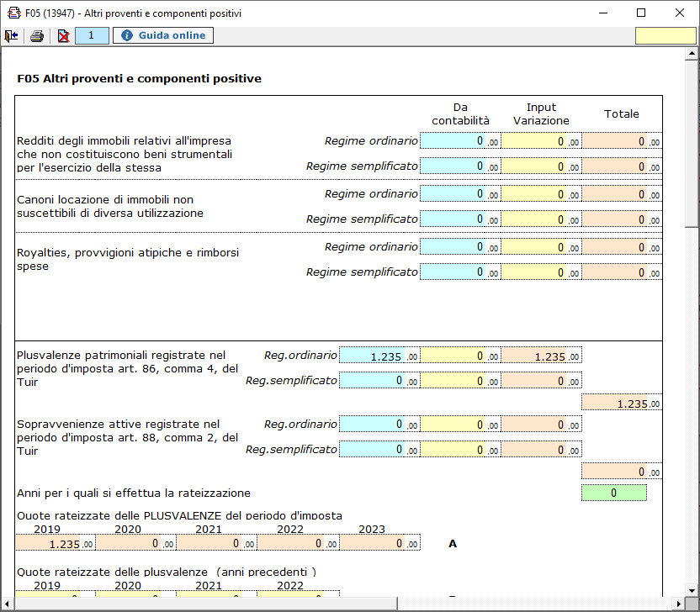Image resolution: width=700 pixels, height=612 pixels.
Task: Select Redditi immobili Regime ordinario Input Variazione field
Action: (541, 141)
